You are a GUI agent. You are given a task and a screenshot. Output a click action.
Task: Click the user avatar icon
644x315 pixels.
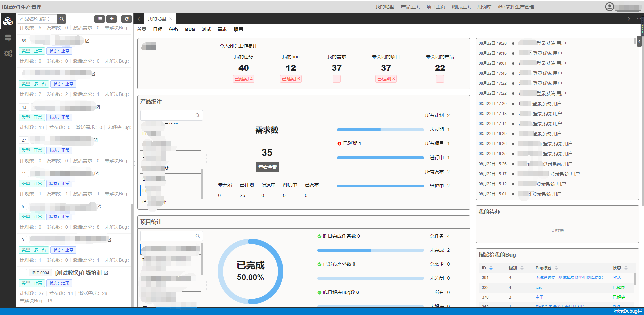[x=609, y=7]
